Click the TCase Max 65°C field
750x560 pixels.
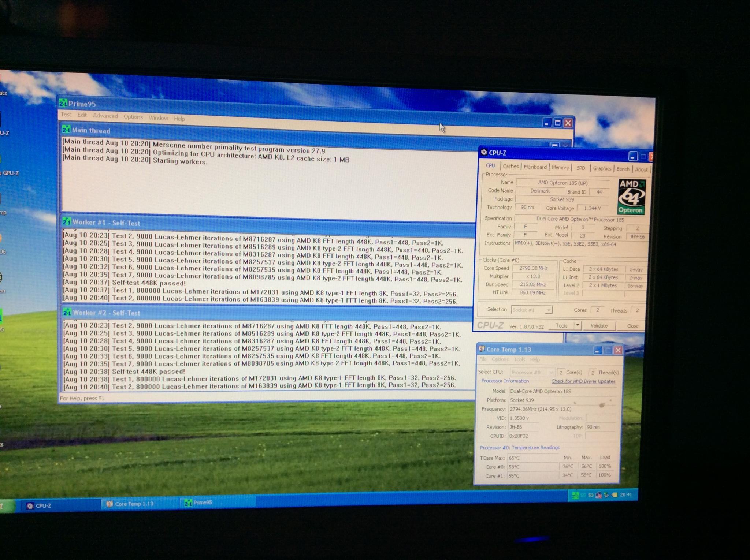534,458
